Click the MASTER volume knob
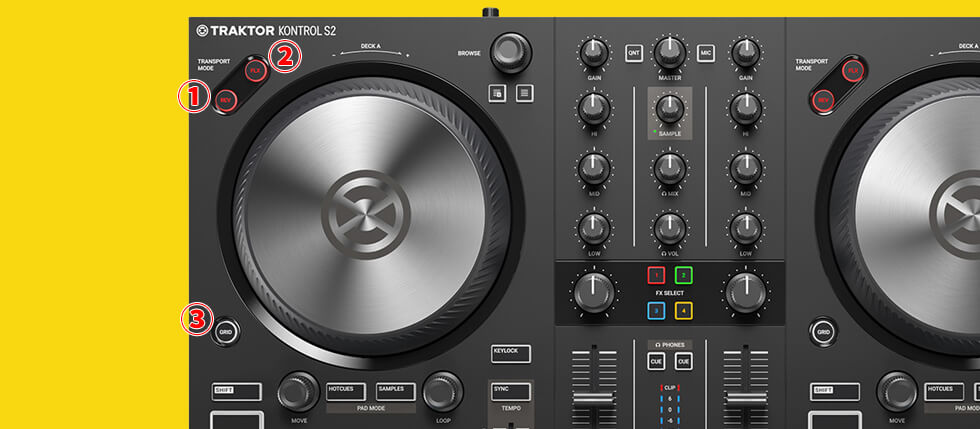Viewport: 980px width, 429px height. [669, 53]
